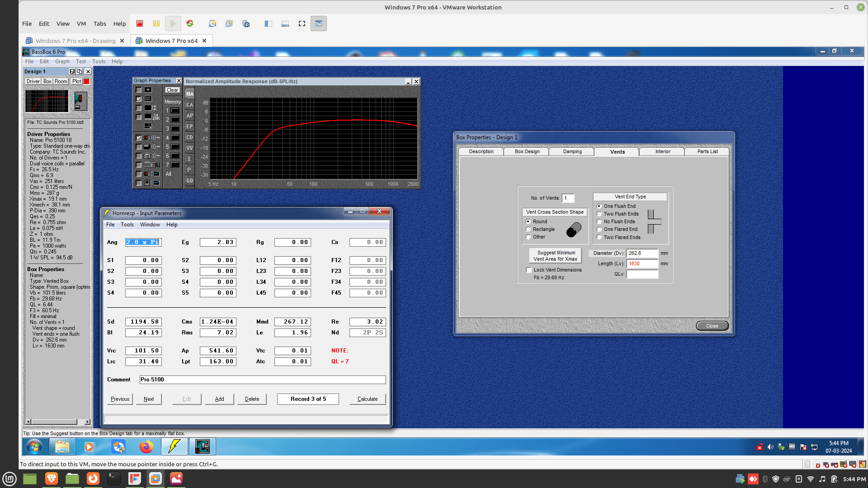
Task: Click the Unity mode toolbar icon
Action: (319, 23)
